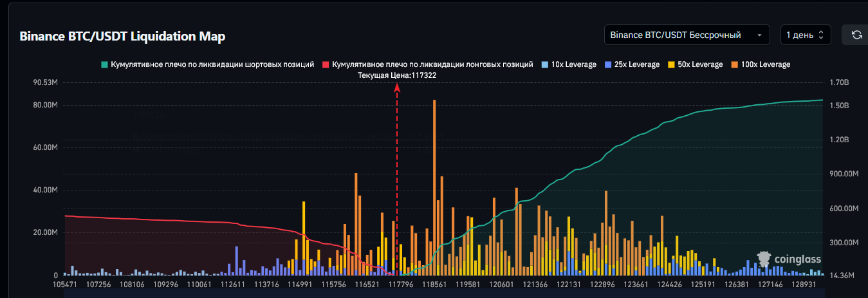Click the 110061 price axis label
This screenshot has width=868, height=298.
pyautogui.click(x=199, y=284)
